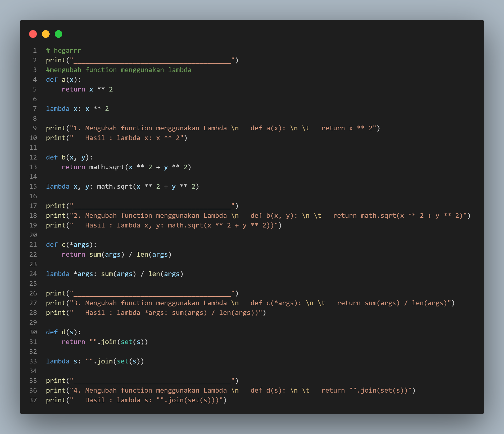Image resolution: width=504 pixels, height=434 pixels.
Task: Click the green traffic light button
Action: pos(58,34)
